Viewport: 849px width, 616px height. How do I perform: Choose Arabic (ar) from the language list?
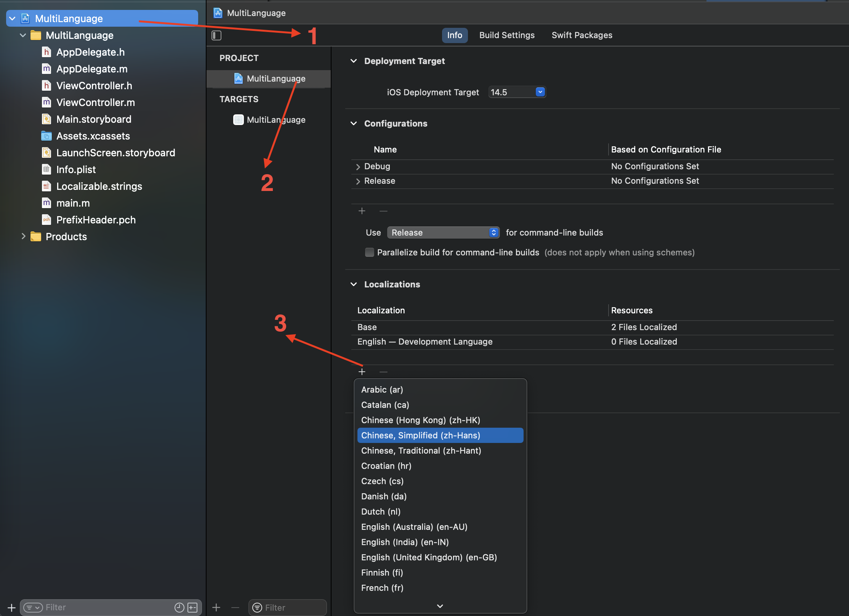click(x=440, y=390)
